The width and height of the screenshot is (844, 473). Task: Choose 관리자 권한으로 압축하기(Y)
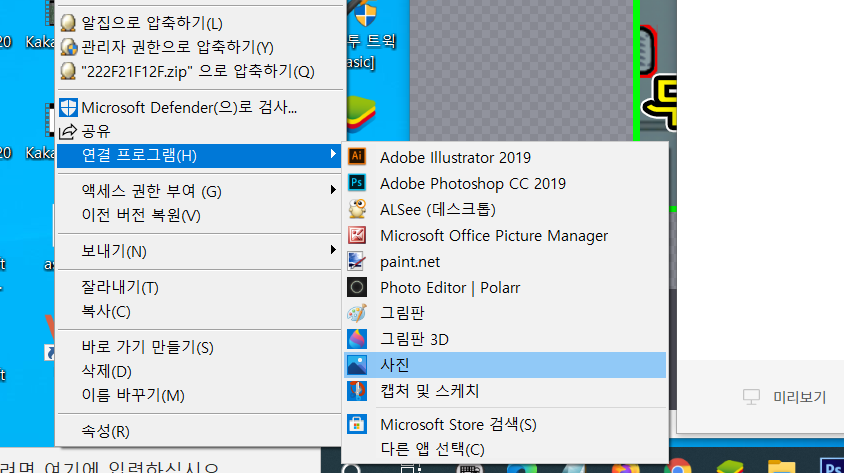pyautogui.click(x=200, y=47)
